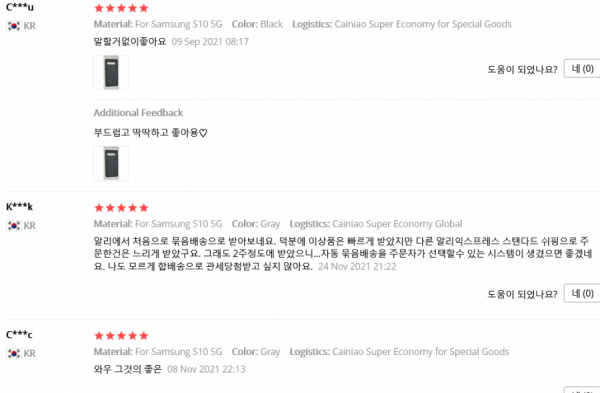
Task: Click the Korean flag icon beside K***k
Action: tap(14, 225)
